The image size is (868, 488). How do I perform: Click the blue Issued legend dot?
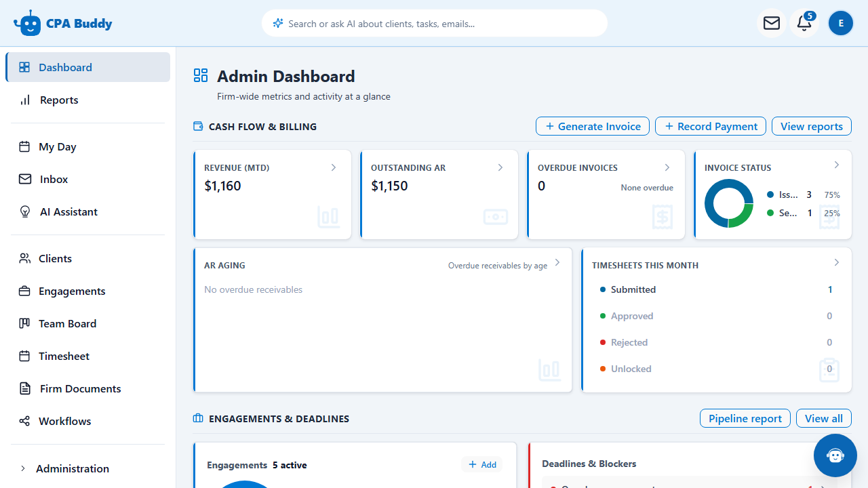click(770, 195)
